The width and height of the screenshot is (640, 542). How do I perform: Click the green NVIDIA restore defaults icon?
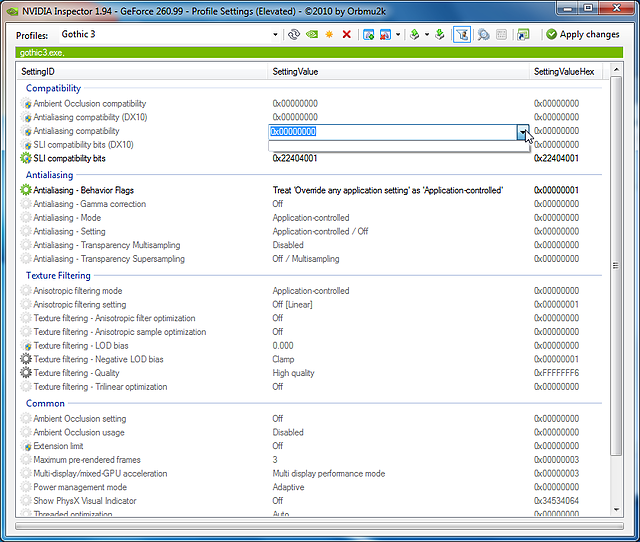[312, 34]
